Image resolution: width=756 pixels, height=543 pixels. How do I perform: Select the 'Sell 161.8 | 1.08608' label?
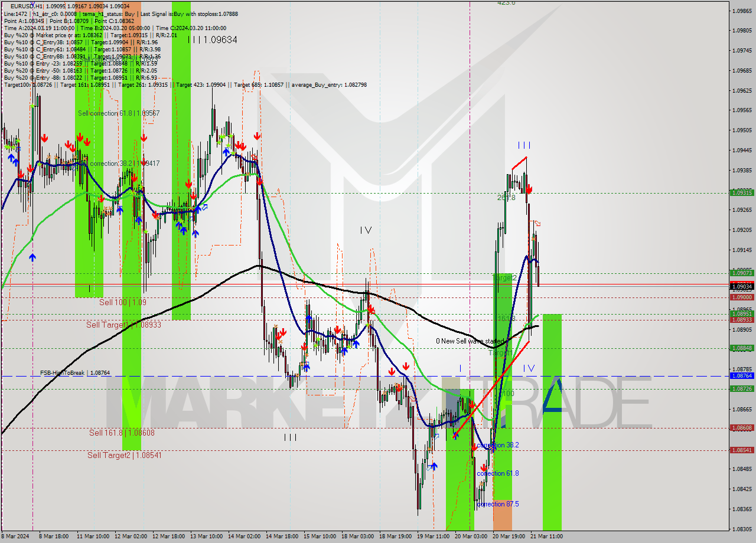(123, 433)
